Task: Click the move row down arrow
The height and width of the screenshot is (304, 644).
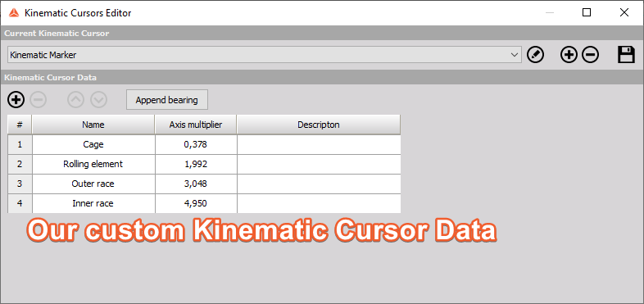Action: pyautogui.click(x=98, y=99)
